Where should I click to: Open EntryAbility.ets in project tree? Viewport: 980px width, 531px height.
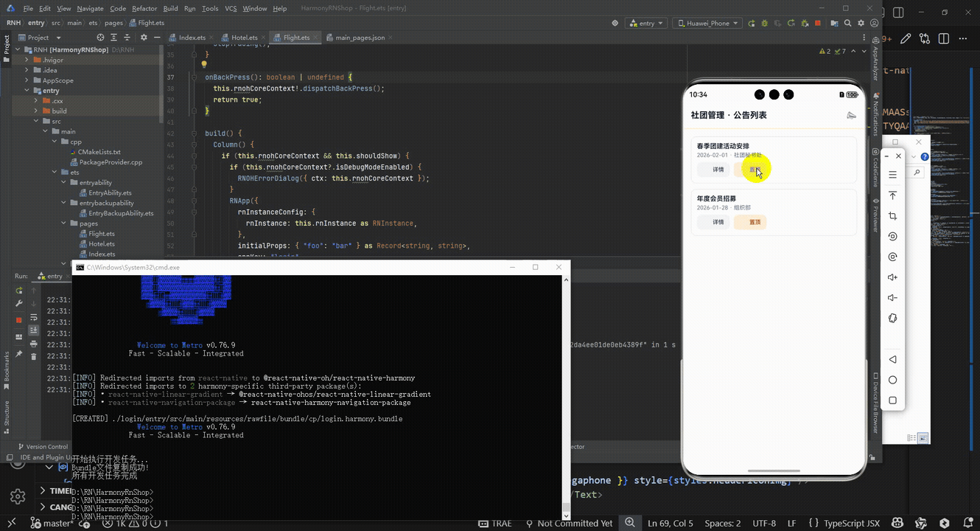pos(110,193)
